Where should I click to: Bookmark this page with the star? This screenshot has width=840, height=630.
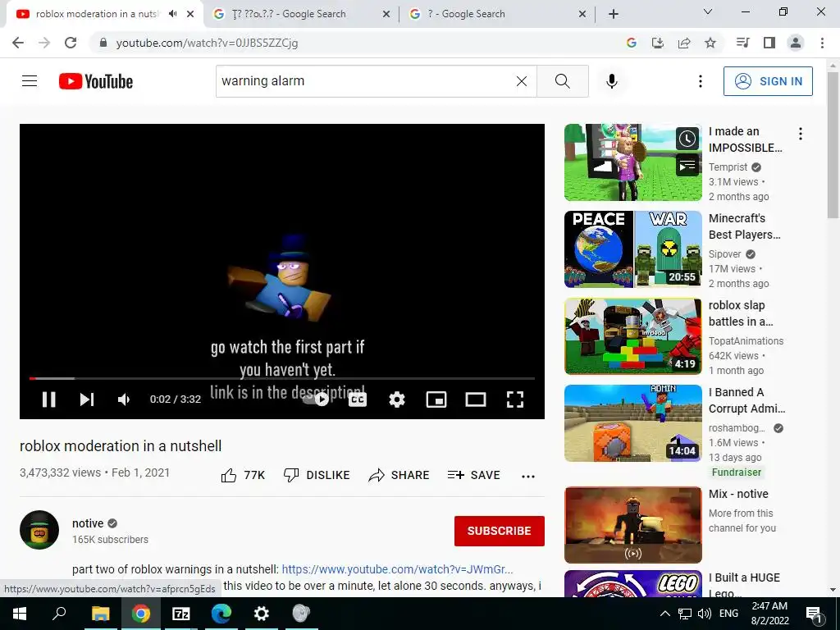tap(710, 43)
